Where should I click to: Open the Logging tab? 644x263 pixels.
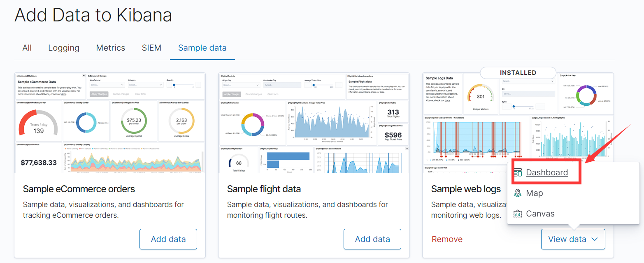(x=64, y=48)
